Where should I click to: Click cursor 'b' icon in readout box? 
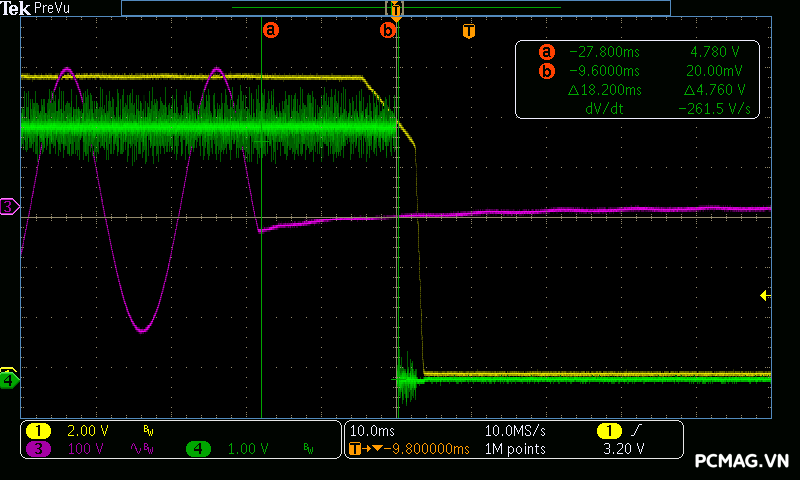546,71
